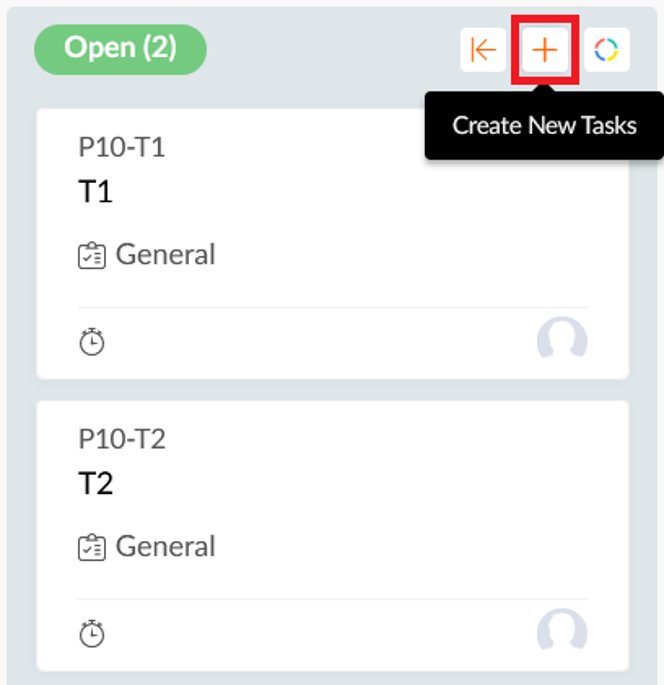Click the tasklist icon on the T2 card

[x=91, y=548]
